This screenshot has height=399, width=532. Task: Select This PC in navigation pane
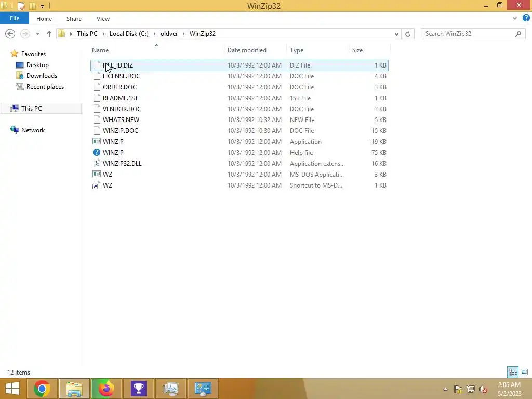[31, 108]
